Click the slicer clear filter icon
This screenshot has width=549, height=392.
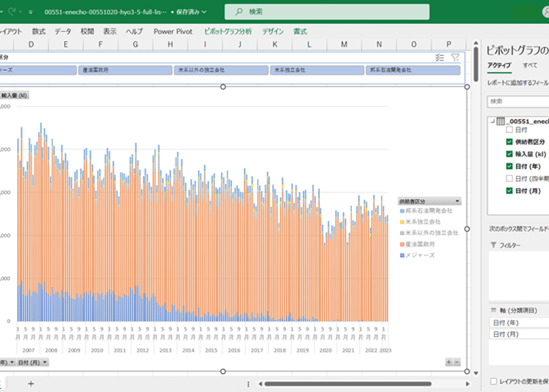click(455, 58)
